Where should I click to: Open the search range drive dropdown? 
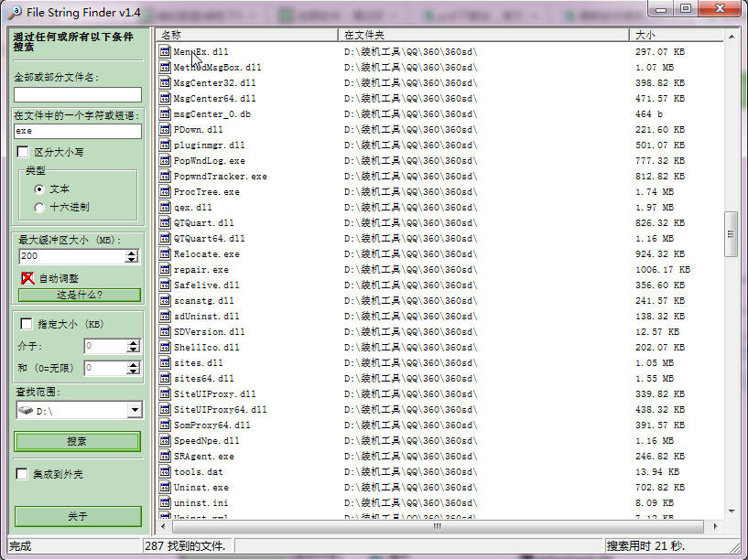point(135,411)
